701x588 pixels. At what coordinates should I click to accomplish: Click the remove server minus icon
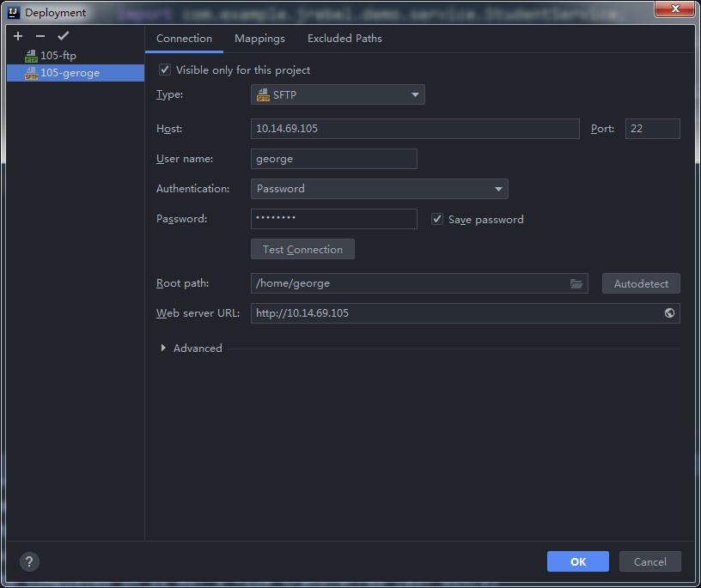[x=40, y=36]
